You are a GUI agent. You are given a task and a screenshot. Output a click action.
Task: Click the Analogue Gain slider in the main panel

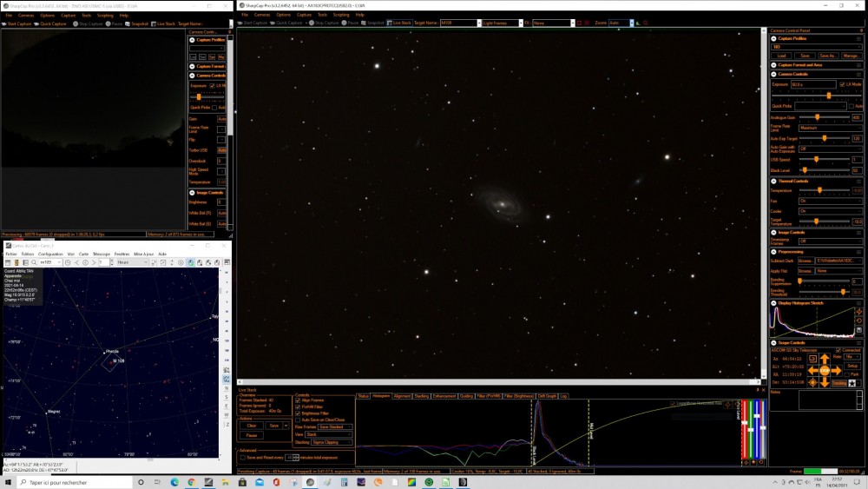click(x=825, y=117)
